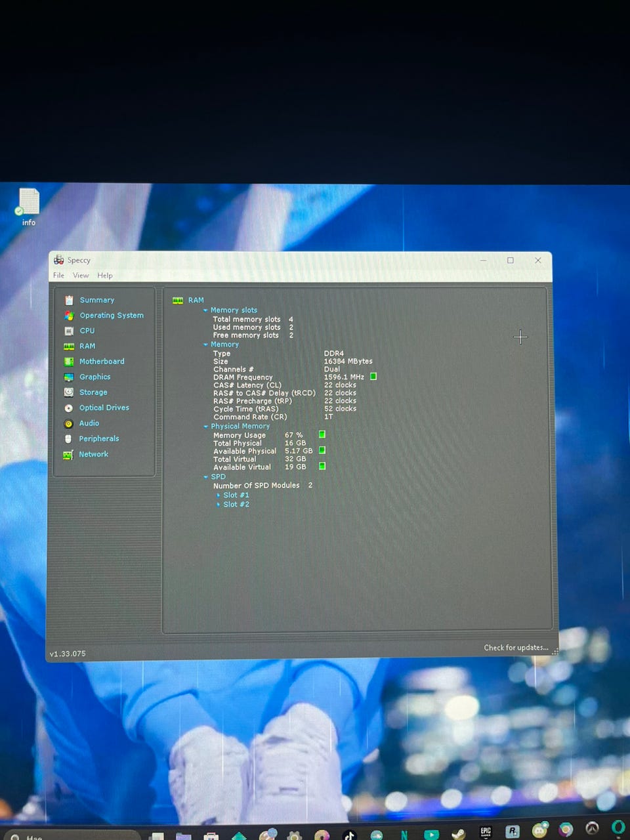Open the Graphics monitor icon

click(x=69, y=377)
